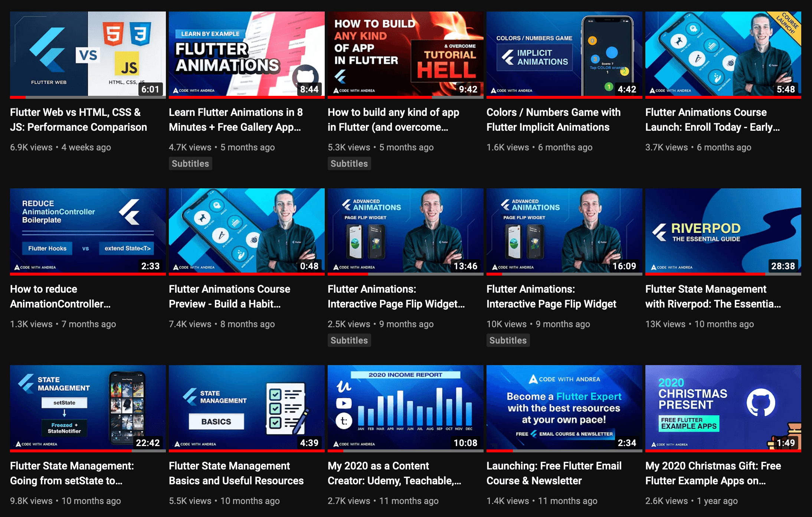This screenshot has width=812, height=517.
Task: Click Subtitles badge under Learn Flutter Animations
Action: 190,164
